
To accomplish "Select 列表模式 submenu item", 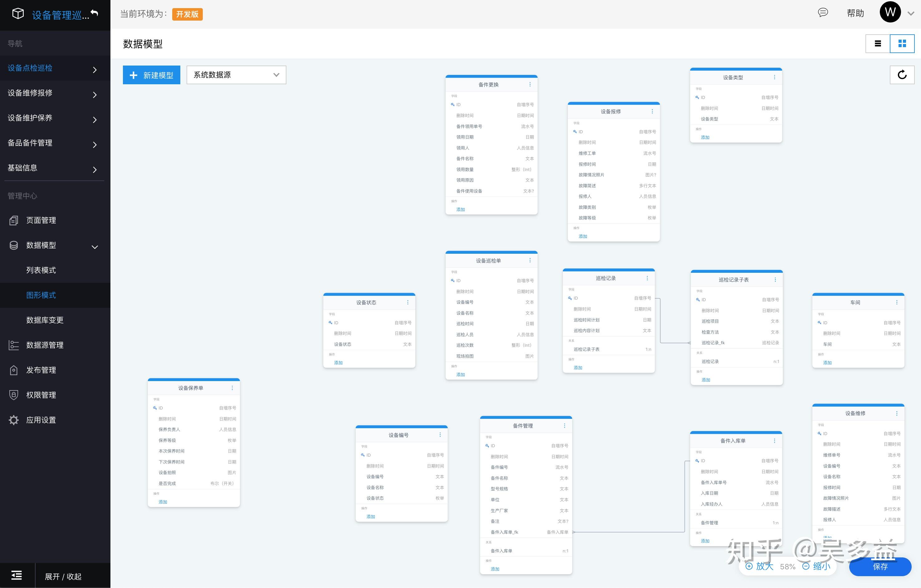I will click(41, 271).
